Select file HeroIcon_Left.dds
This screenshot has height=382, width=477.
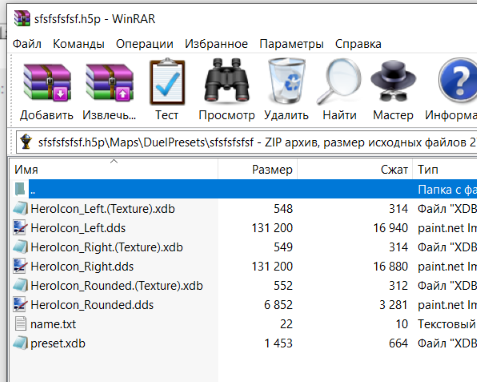click(78, 228)
